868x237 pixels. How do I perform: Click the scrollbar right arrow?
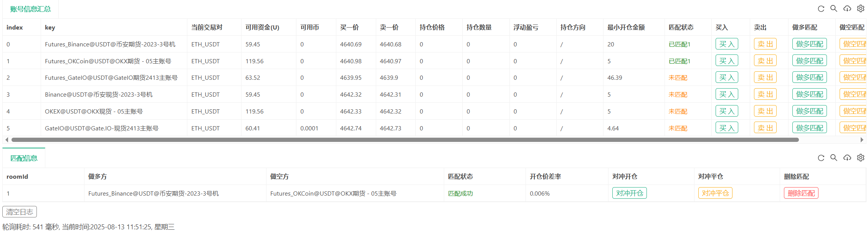coord(862,140)
